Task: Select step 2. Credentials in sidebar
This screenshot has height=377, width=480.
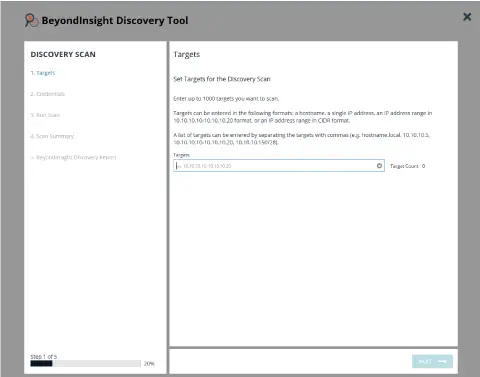Action: [x=47, y=94]
